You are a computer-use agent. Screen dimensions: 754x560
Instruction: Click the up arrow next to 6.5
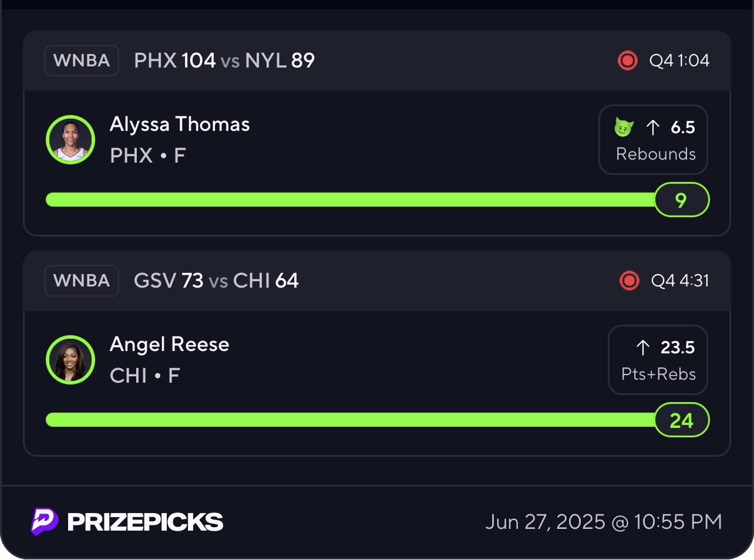coord(652,127)
